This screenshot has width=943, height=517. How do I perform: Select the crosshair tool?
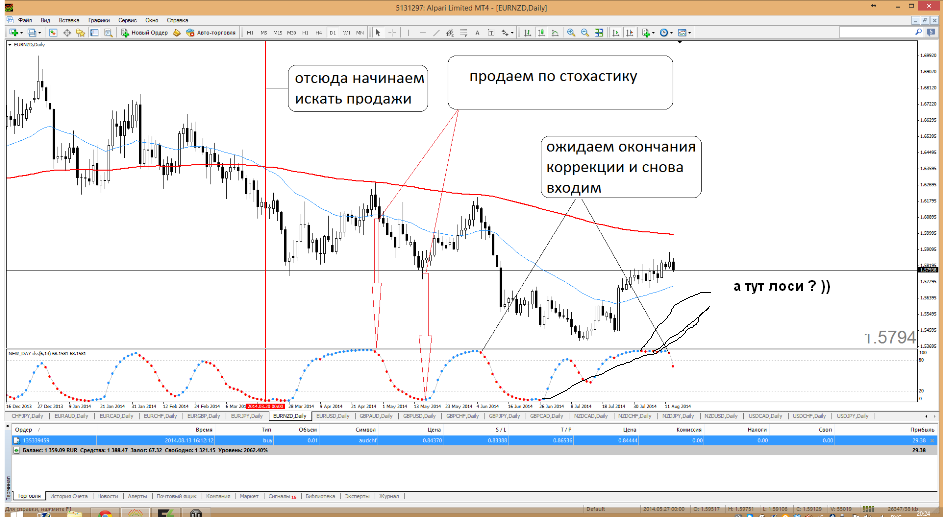coord(392,32)
